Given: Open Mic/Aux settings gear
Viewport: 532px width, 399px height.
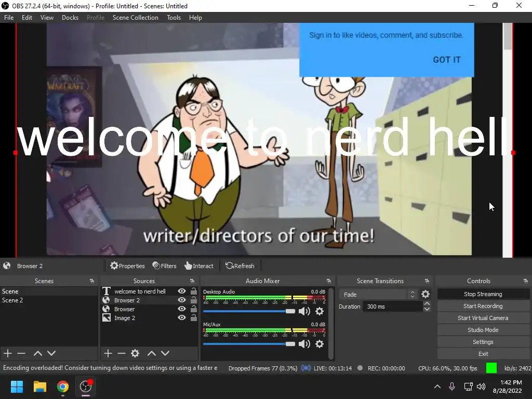Looking at the screenshot, I should point(320,344).
